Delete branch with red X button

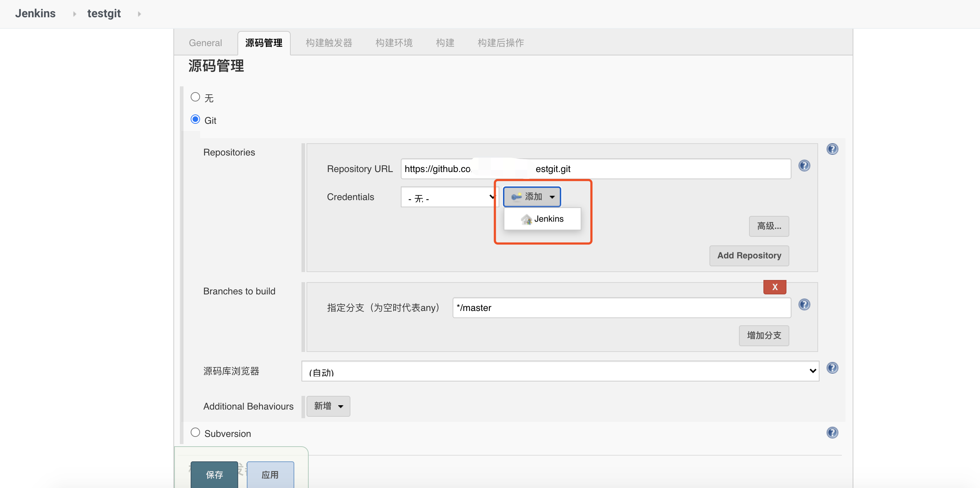[774, 287]
